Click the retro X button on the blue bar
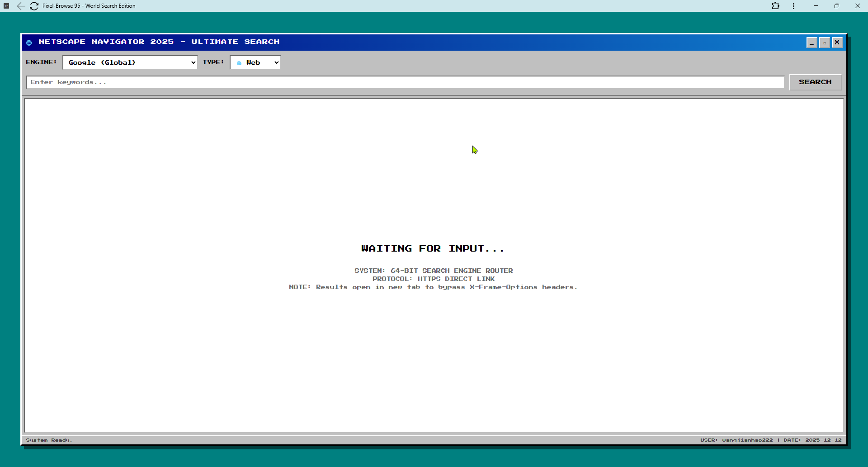 pyautogui.click(x=837, y=42)
